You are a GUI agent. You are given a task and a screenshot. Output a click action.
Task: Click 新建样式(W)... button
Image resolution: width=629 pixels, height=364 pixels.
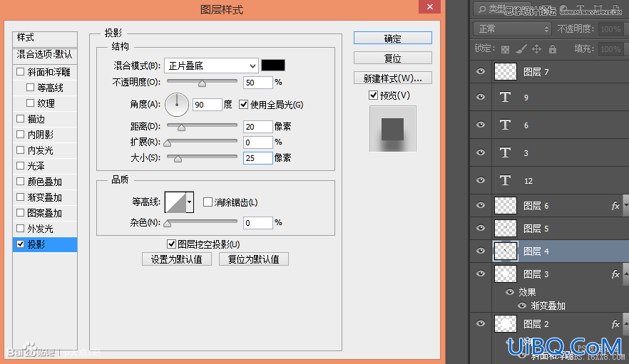click(x=393, y=78)
